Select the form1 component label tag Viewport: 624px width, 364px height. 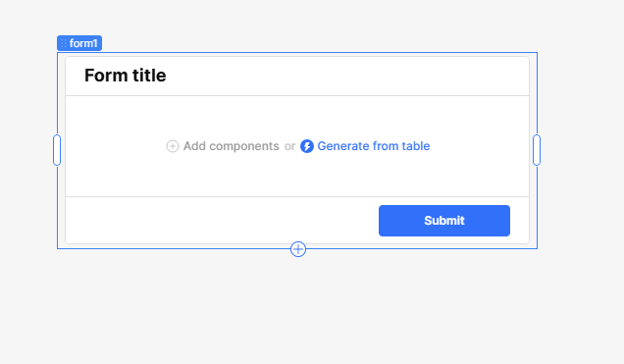79,43
